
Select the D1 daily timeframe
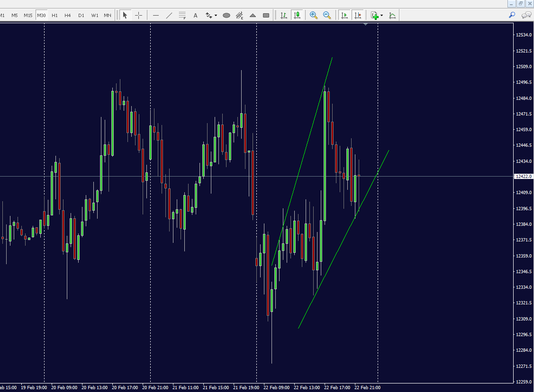point(81,15)
